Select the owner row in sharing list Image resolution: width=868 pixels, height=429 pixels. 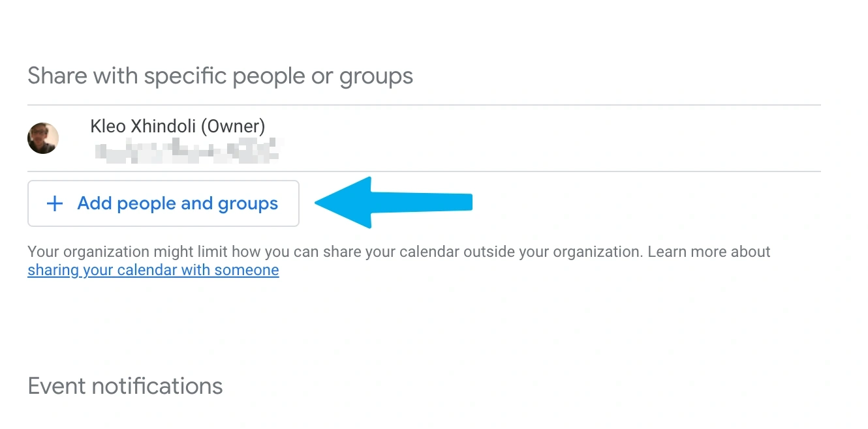tap(177, 137)
